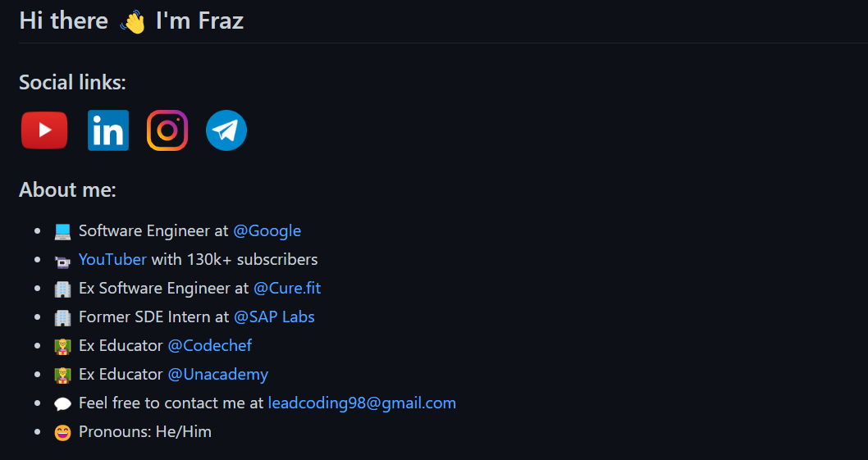Open the LinkedIn social link icon
The width and height of the screenshot is (868, 460).
point(108,130)
